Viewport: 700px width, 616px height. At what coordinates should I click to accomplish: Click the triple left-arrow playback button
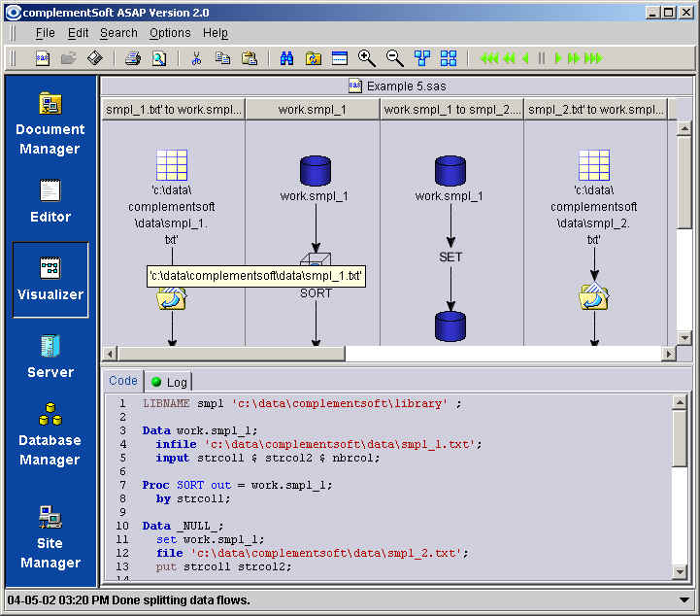pos(489,58)
